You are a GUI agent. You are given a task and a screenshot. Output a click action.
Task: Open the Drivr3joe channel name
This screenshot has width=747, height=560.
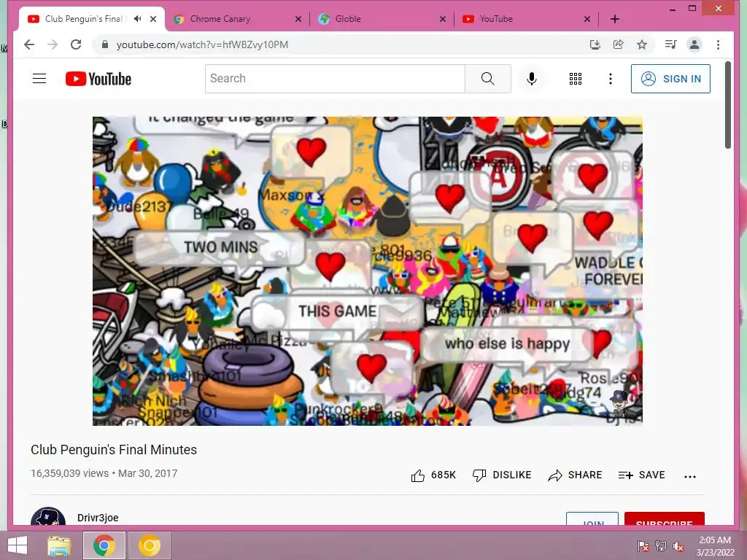coord(98,518)
